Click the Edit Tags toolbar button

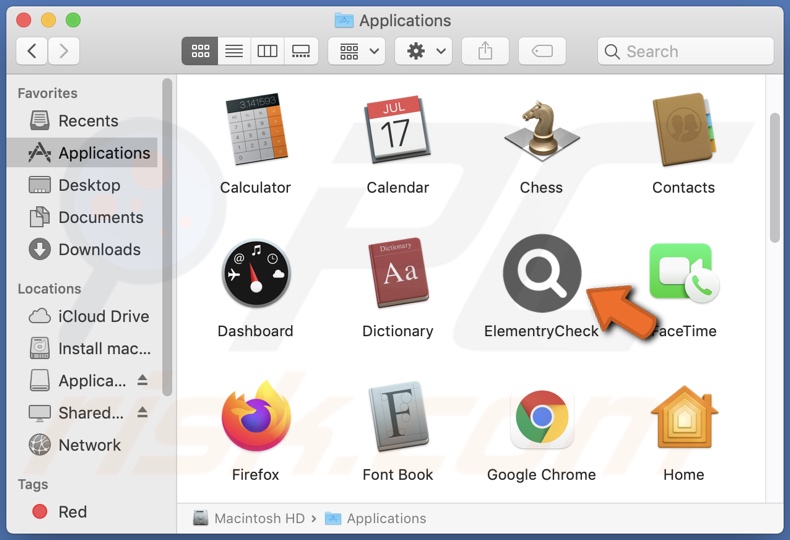(x=542, y=51)
